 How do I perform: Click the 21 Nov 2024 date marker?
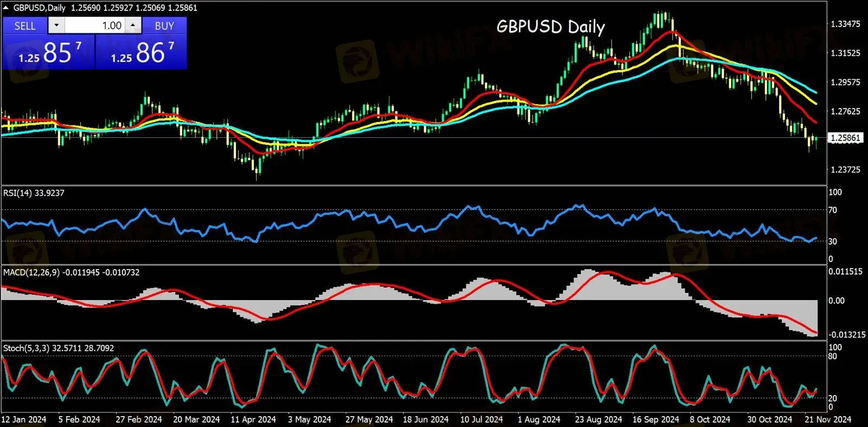click(x=828, y=419)
